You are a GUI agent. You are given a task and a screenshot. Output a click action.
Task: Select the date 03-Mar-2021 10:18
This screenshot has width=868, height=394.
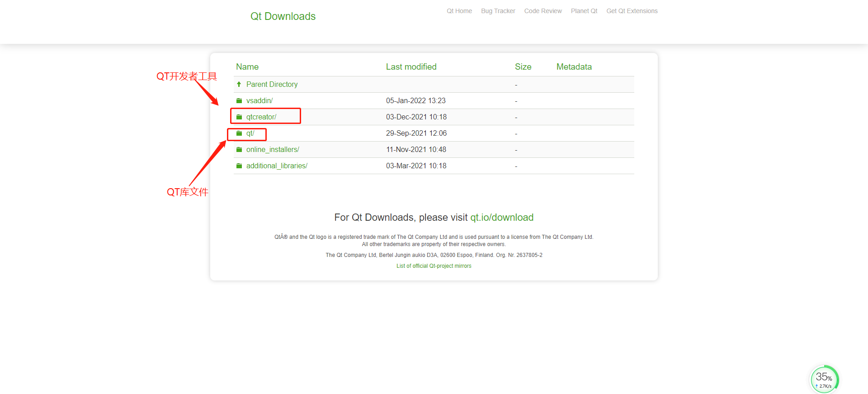click(416, 166)
